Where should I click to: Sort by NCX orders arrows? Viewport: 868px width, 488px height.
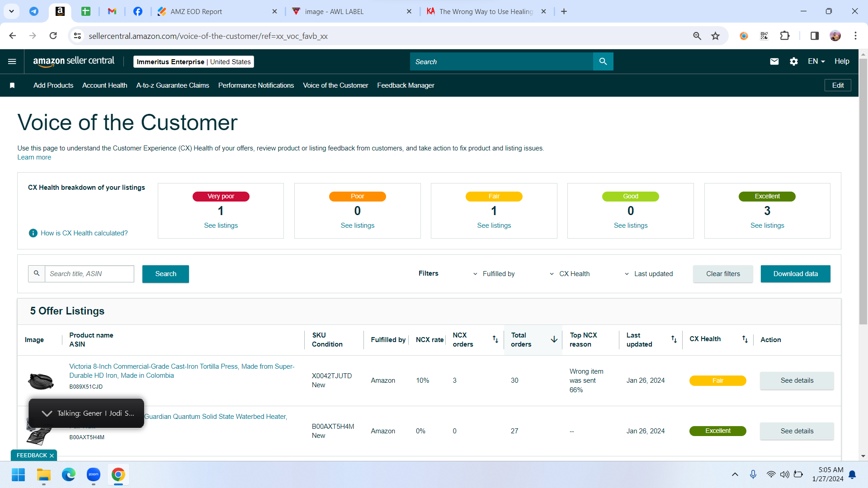[495, 339]
